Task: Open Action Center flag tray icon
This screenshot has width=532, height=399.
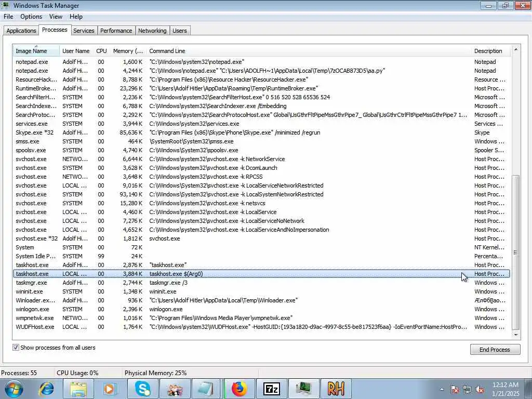Action: 455,390
